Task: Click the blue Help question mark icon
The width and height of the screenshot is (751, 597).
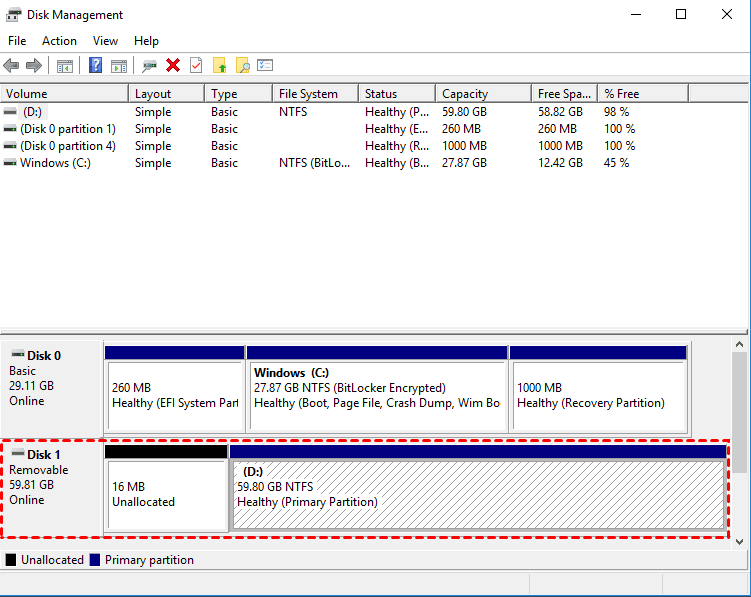Action: point(95,66)
